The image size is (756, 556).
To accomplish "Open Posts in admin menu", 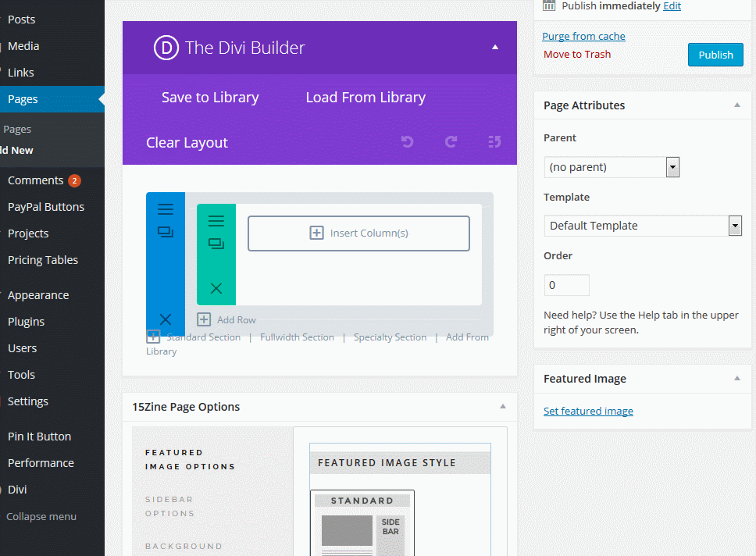I will click(22, 20).
